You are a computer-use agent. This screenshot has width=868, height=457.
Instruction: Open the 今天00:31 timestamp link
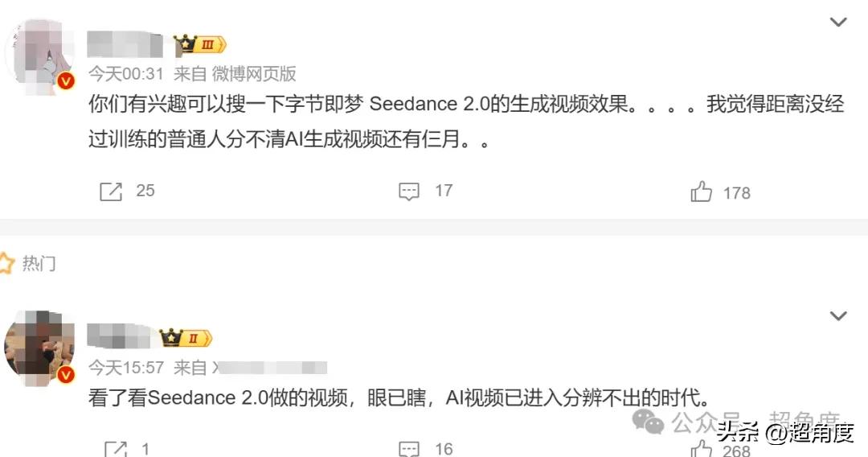pos(125,74)
